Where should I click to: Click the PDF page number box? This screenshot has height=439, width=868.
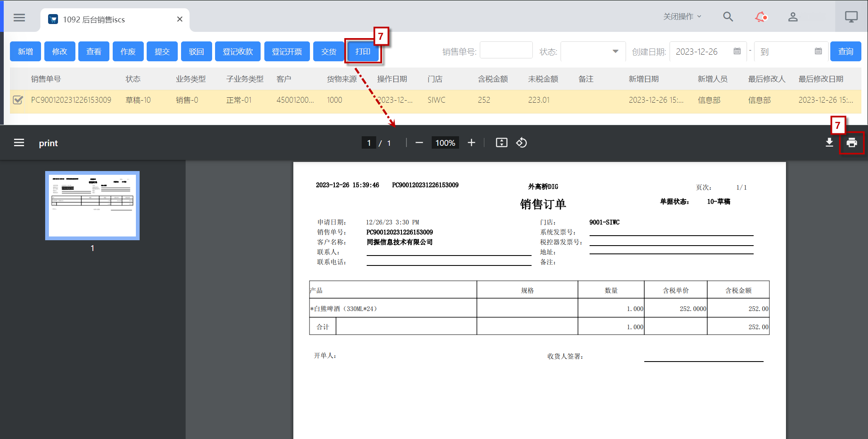(x=369, y=143)
